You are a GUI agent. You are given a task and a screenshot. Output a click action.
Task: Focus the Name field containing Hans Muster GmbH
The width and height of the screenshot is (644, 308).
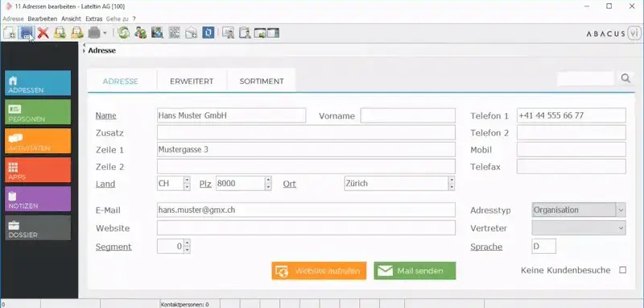pyautogui.click(x=232, y=115)
